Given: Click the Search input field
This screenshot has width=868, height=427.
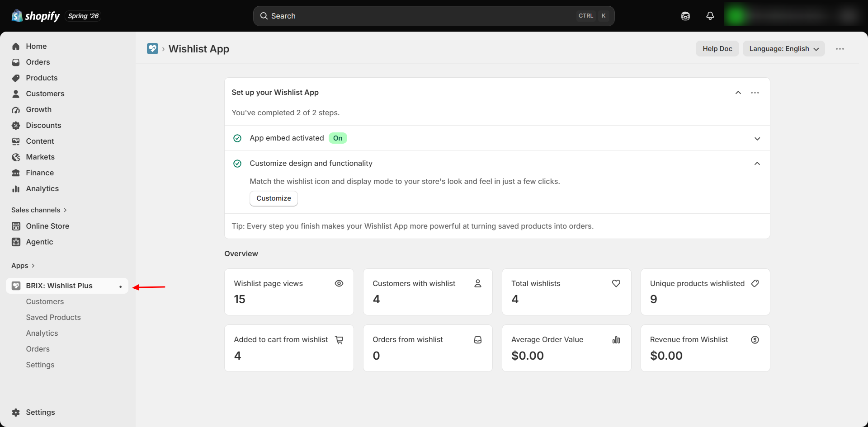Looking at the screenshot, I should click(434, 16).
